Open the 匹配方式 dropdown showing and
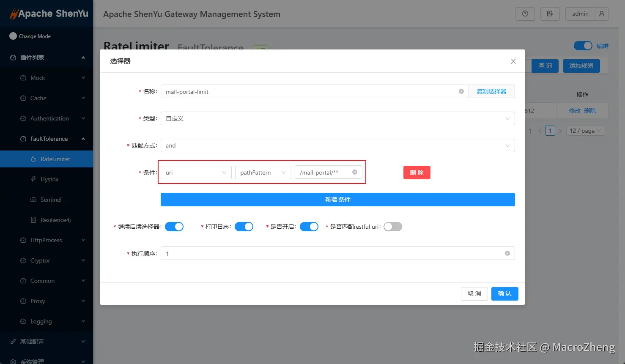This screenshot has width=625, height=364. [x=338, y=145]
